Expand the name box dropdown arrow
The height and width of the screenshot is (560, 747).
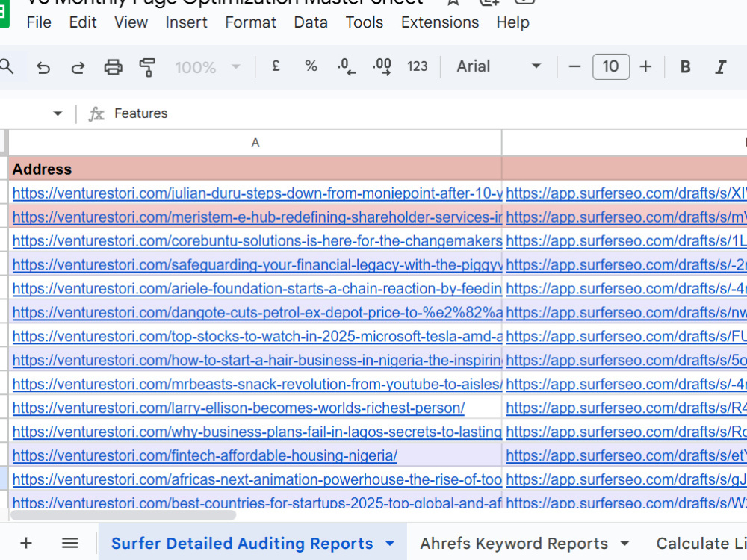tap(58, 113)
